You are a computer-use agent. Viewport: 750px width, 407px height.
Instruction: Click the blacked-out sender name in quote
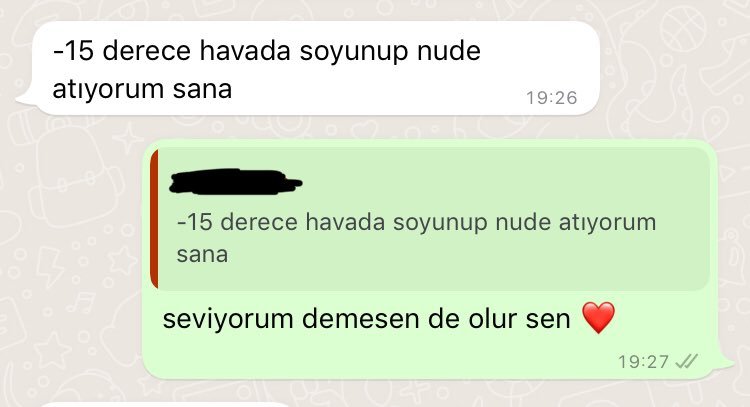pyautogui.click(x=235, y=181)
